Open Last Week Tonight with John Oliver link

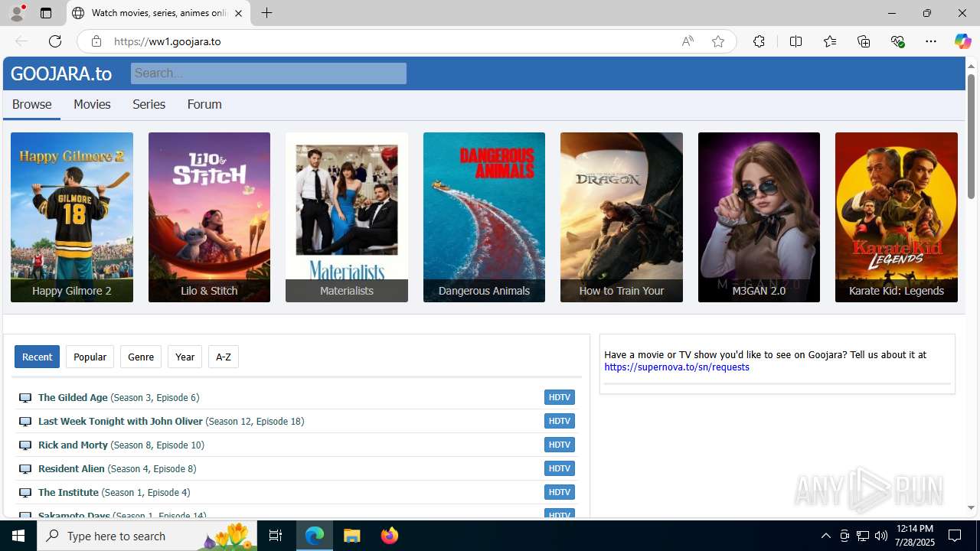coord(171,421)
